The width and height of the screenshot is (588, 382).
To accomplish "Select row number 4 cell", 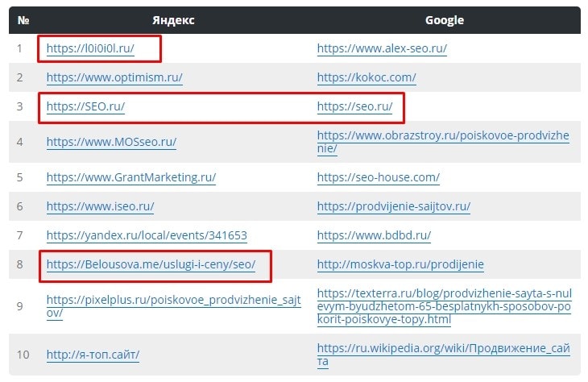I will (20, 142).
